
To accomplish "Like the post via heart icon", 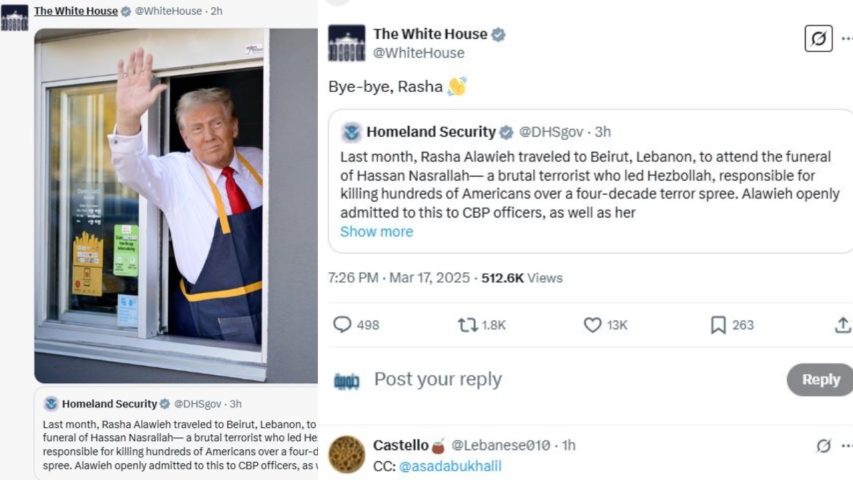I will [x=592, y=325].
